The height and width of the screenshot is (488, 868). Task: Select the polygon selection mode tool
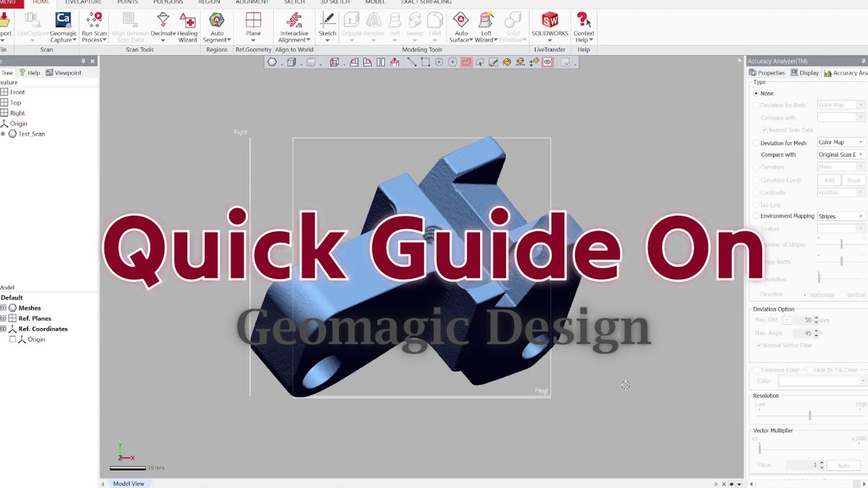click(452, 62)
